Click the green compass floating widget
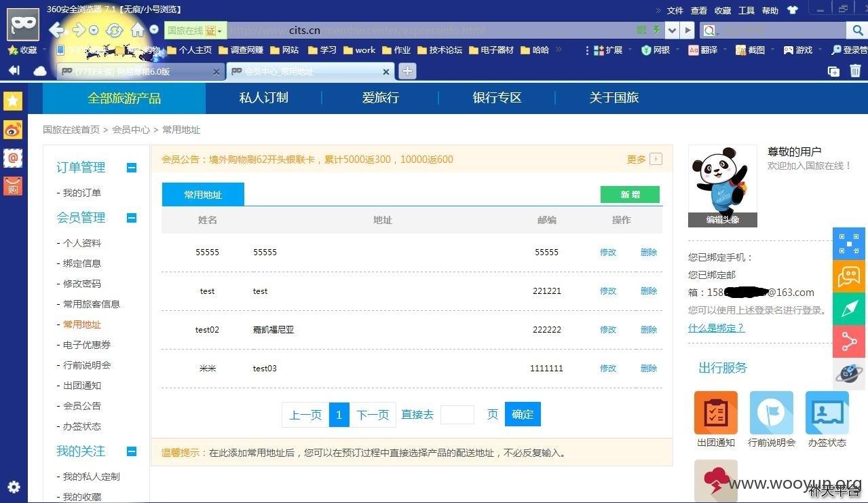Image resolution: width=868 pixels, height=503 pixels. [849, 309]
